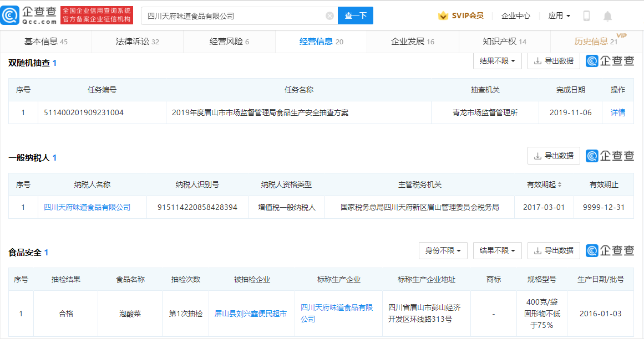Image resolution: width=644 pixels, height=339 pixels.
Task: Click 全国企业信用查询系统 red banner
Action: pos(97,15)
